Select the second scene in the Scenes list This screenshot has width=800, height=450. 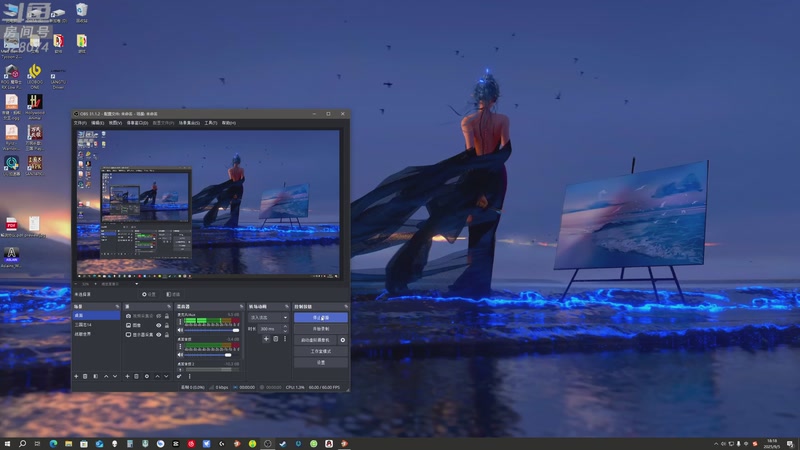[96, 324]
